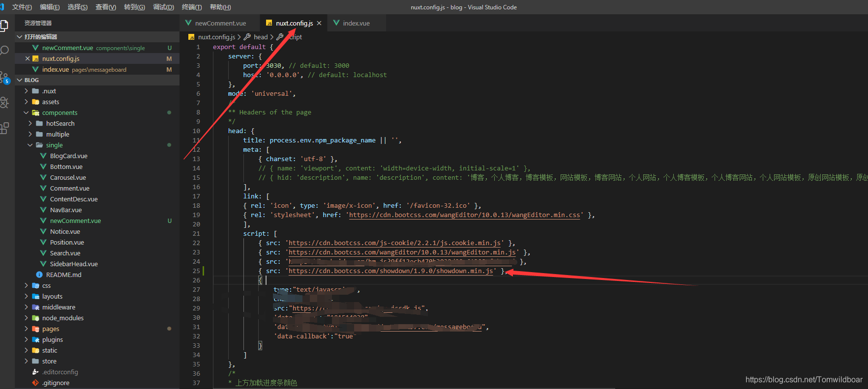Click the JS icon in nuxt.config.js breadcrumb
The width and height of the screenshot is (868, 389).
(x=191, y=37)
